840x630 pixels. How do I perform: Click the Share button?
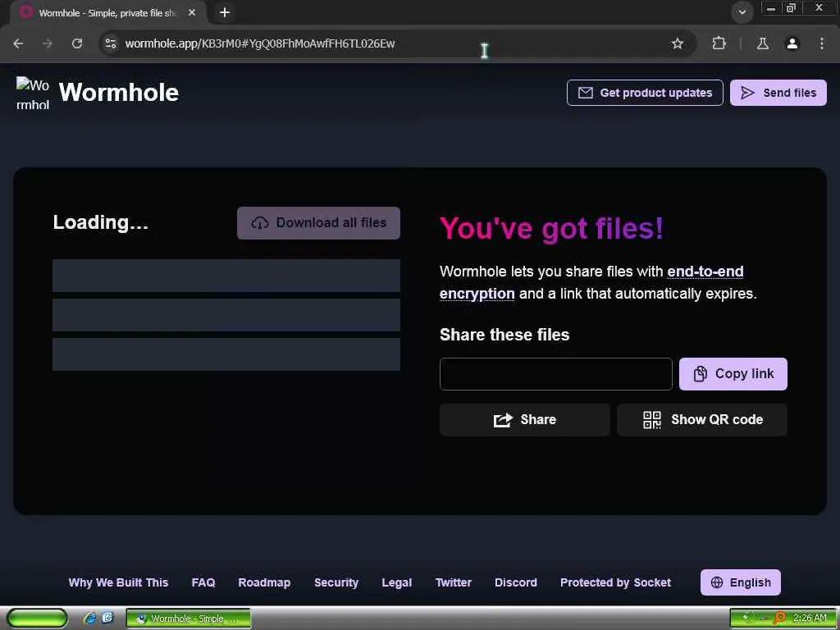click(x=525, y=420)
